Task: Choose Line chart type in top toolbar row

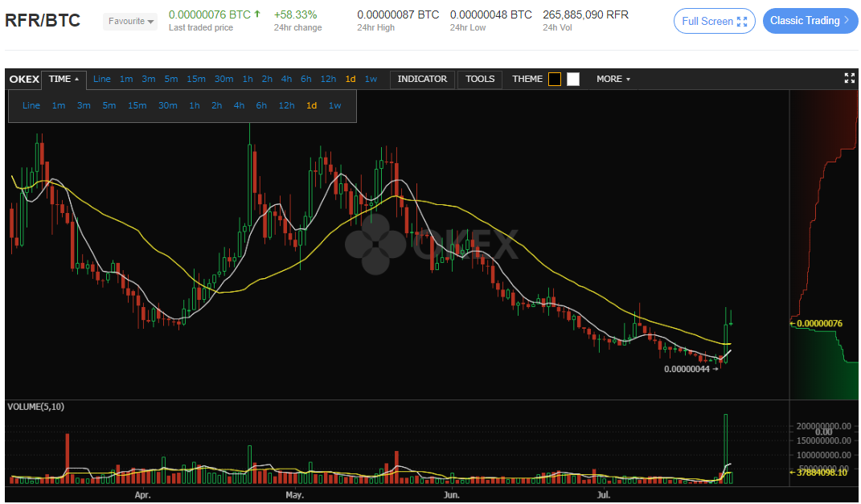Action: tap(102, 79)
